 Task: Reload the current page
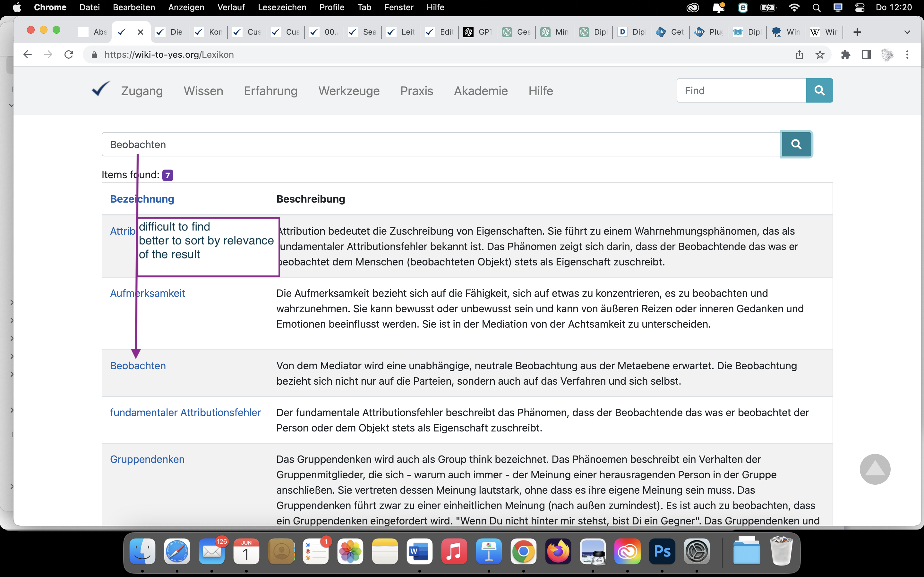click(x=69, y=54)
